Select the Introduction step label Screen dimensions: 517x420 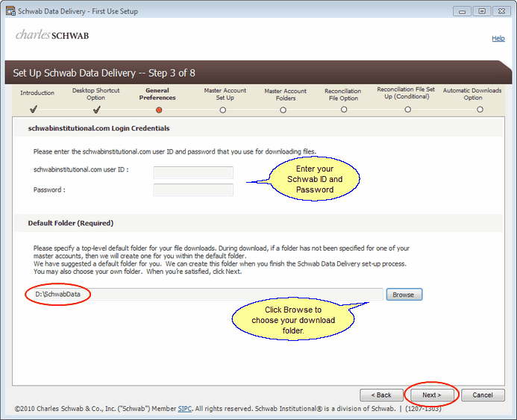pyautogui.click(x=37, y=93)
